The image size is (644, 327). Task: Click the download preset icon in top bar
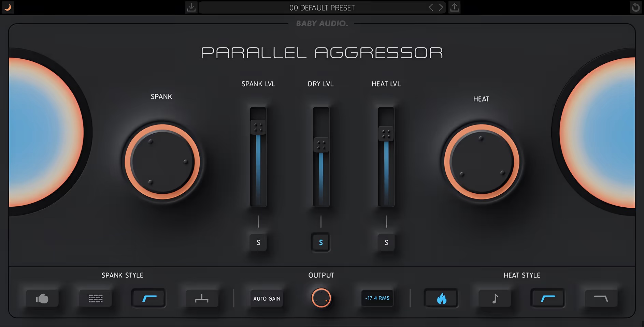(191, 7)
